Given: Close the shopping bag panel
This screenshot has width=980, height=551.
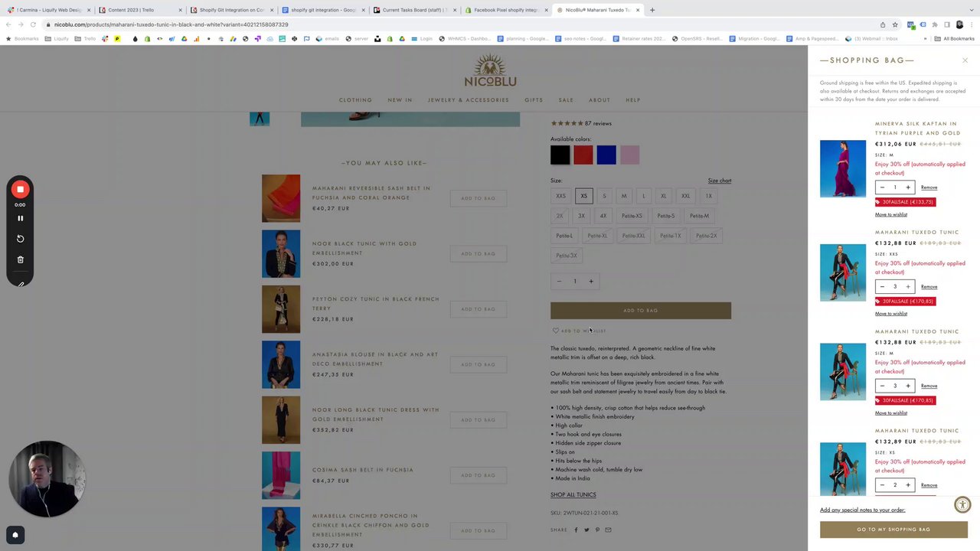Looking at the screenshot, I should tap(965, 60).
